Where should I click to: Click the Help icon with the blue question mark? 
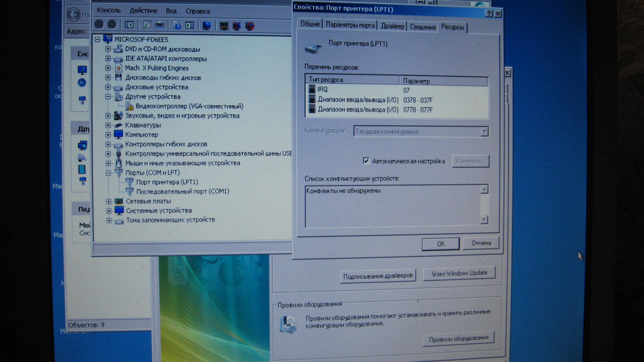click(177, 25)
